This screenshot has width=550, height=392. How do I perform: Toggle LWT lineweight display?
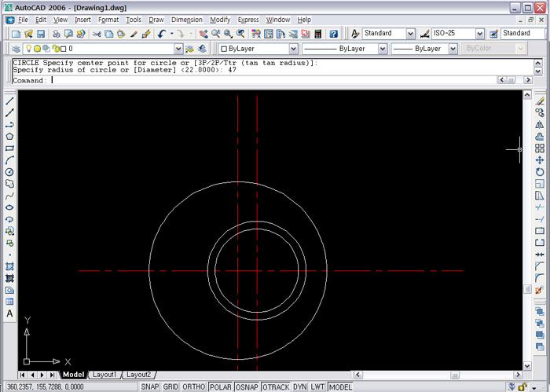tap(317, 387)
